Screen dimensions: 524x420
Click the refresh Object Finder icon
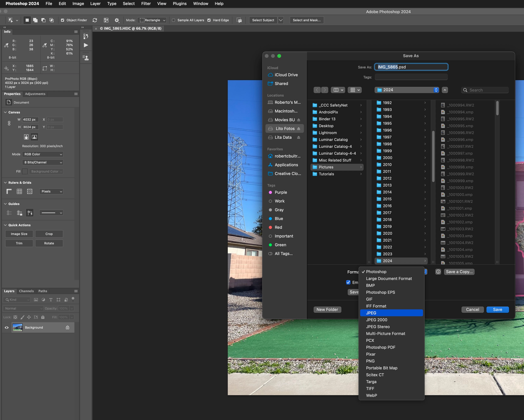95,20
